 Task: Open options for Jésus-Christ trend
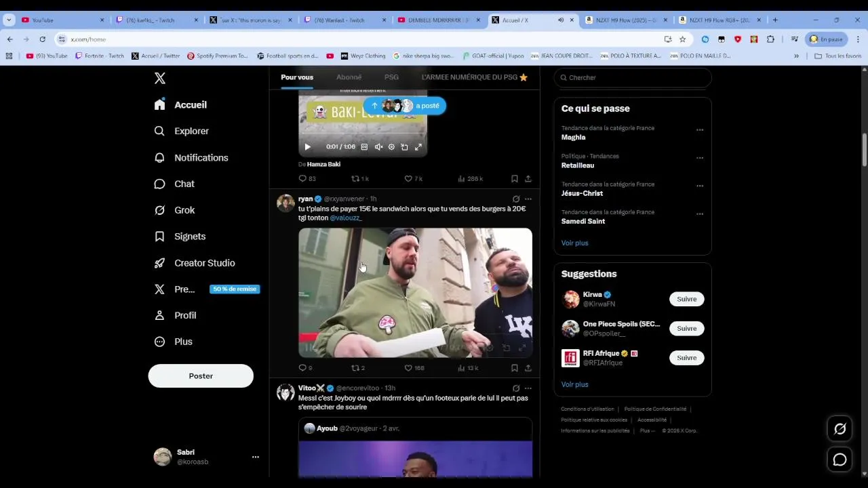click(700, 186)
